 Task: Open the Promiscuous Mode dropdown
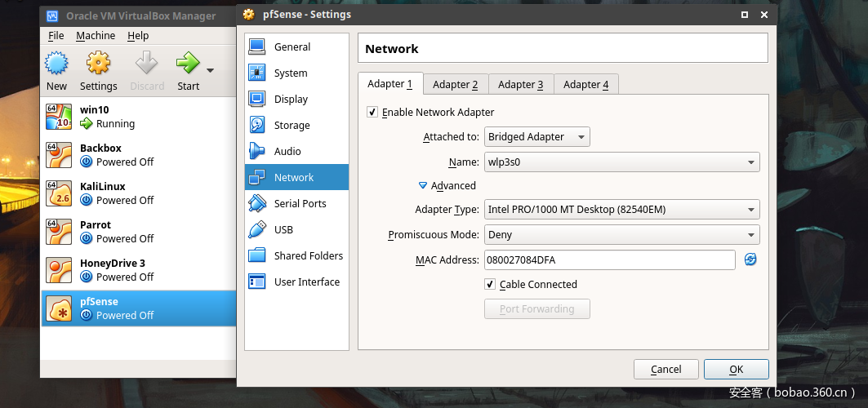click(621, 235)
